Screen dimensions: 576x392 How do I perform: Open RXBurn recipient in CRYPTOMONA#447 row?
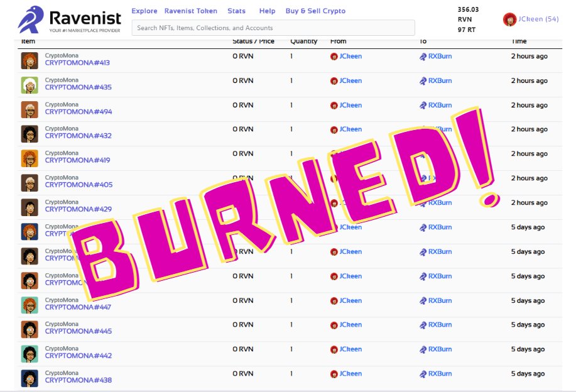(x=440, y=300)
